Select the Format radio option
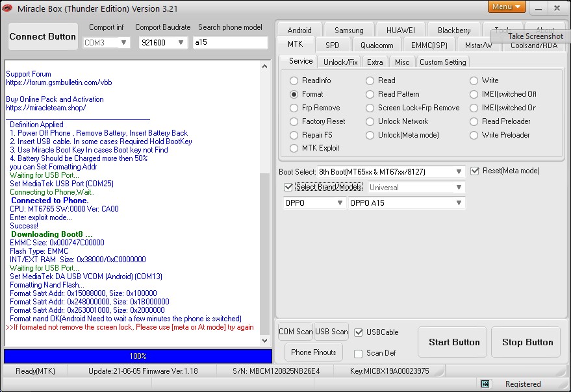This screenshot has height=392, width=571. pyautogui.click(x=306, y=94)
